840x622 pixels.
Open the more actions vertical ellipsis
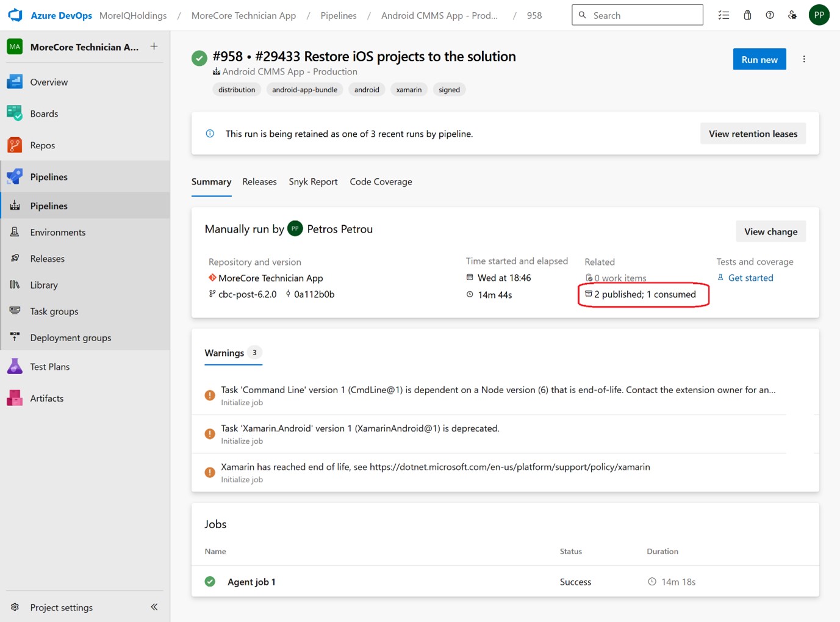[804, 59]
